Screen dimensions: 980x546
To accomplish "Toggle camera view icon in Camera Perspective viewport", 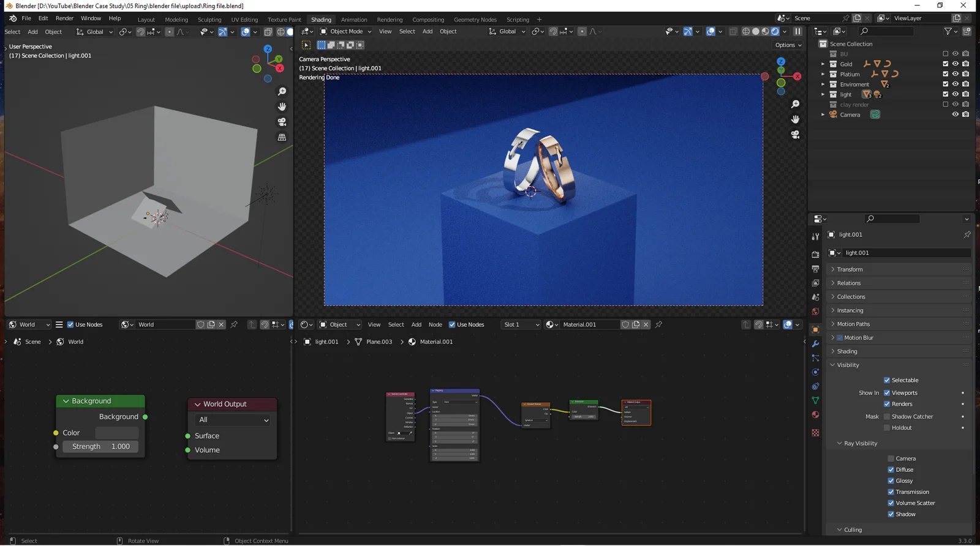I will 795,135.
